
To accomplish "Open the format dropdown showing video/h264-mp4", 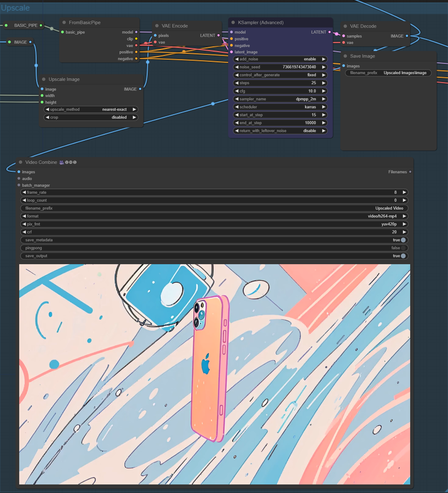I will tap(214, 216).
